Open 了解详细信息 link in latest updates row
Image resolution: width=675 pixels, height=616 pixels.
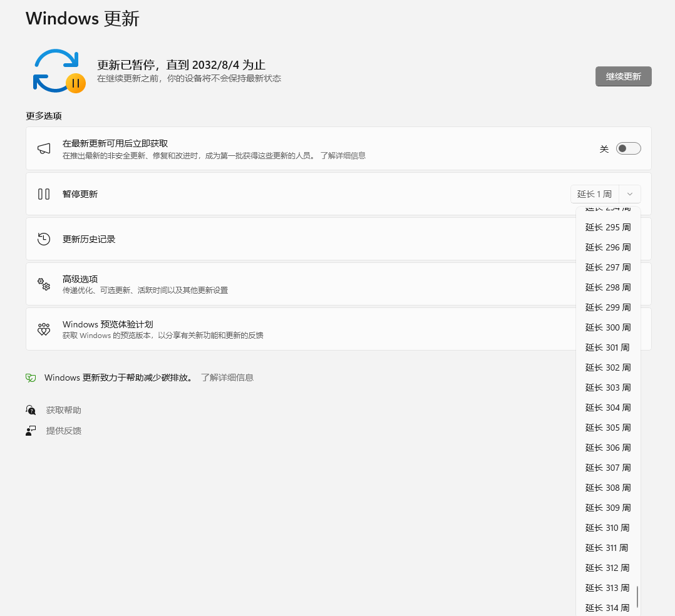(343, 155)
